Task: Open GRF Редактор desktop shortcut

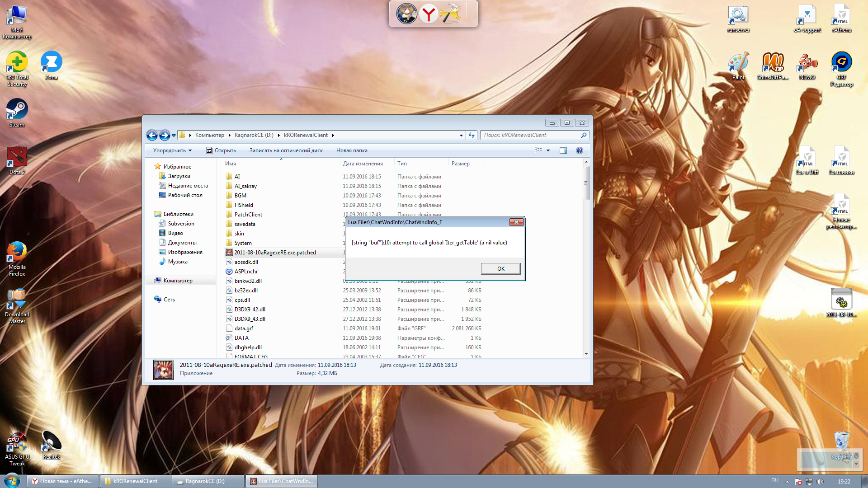Action: (x=841, y=69)
